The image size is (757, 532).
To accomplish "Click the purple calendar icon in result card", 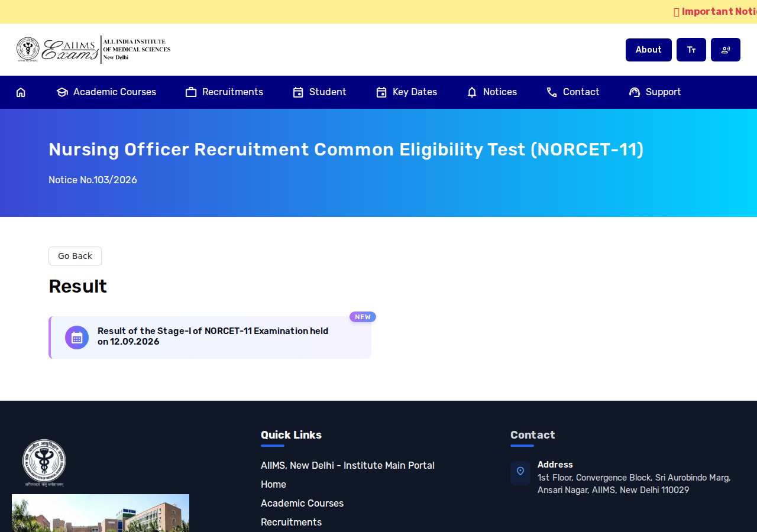I will coord(77,338).
